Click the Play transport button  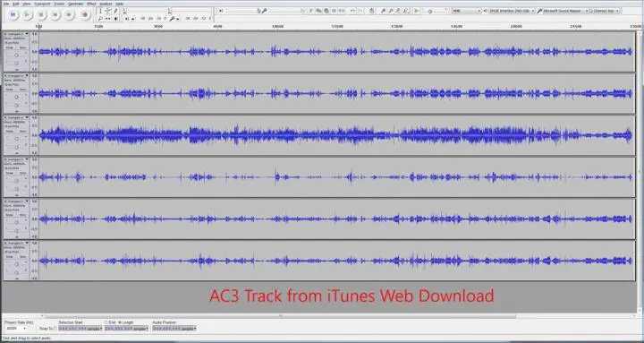27,14
